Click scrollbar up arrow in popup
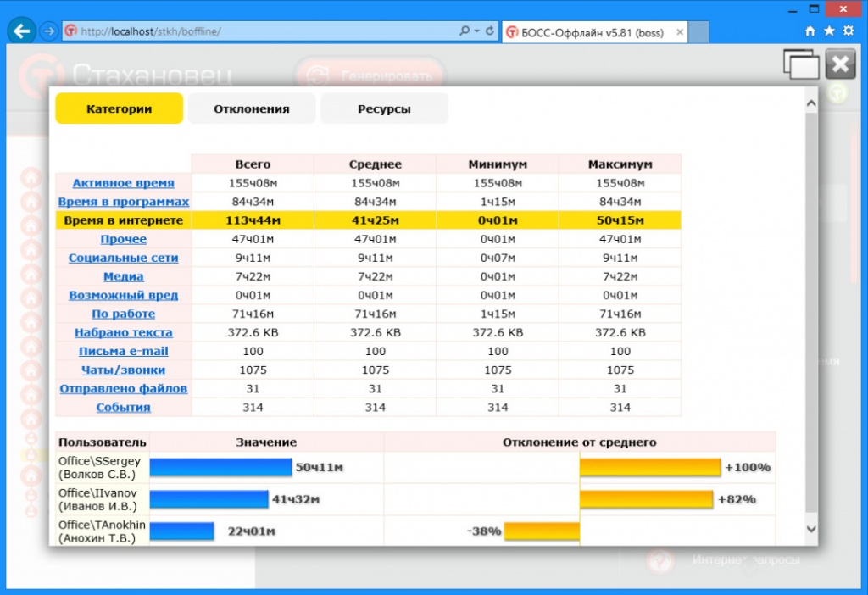 coord(811,103)
